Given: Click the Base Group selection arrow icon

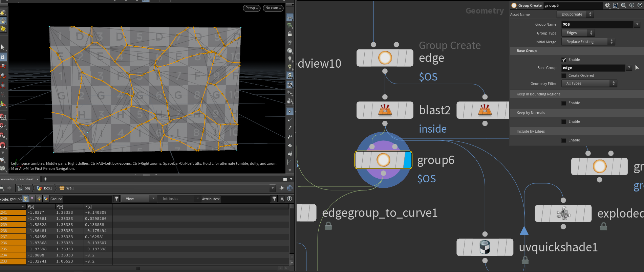Looking at the screenshot, I should (637, 68).
